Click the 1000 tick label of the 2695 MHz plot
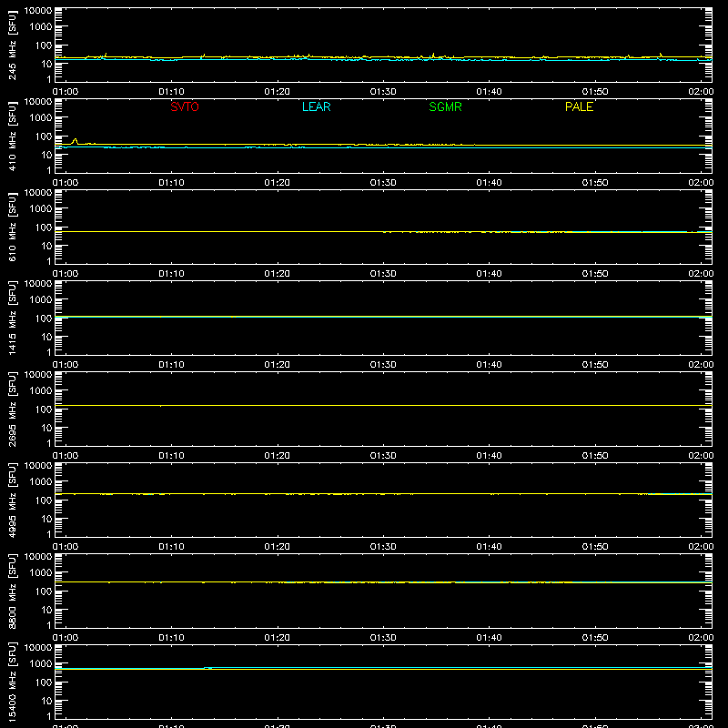Viewport: 728px width, 728px height. pyautogui.click(x=41, y=391)
